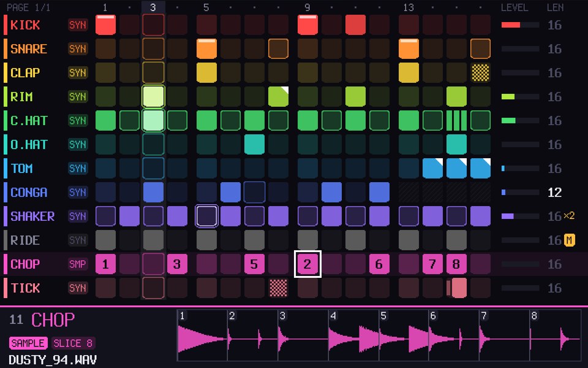The height and width of the screenshot is (368, 588).
Task: Select the SNARE track name
Action: click(x=29, y=49)
